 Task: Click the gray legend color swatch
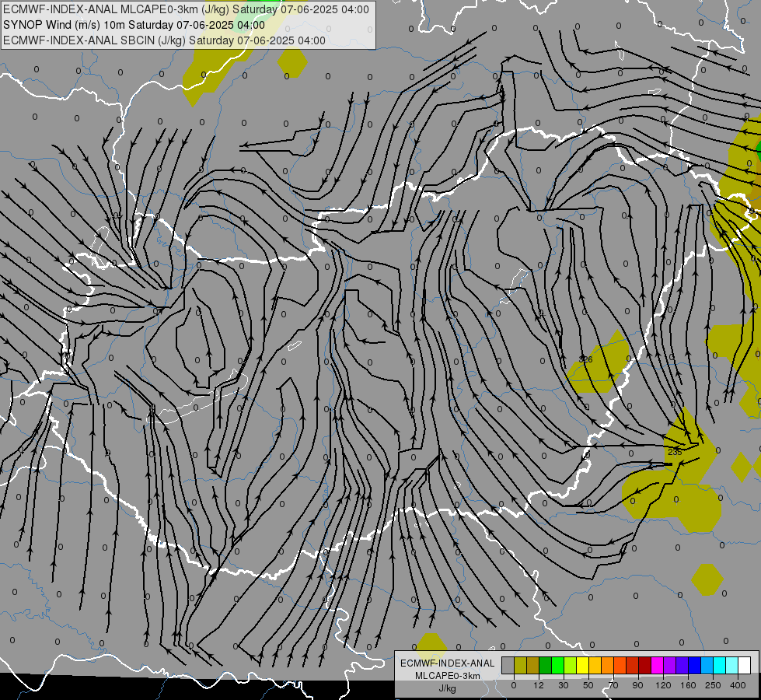click(x=508, y=665)
